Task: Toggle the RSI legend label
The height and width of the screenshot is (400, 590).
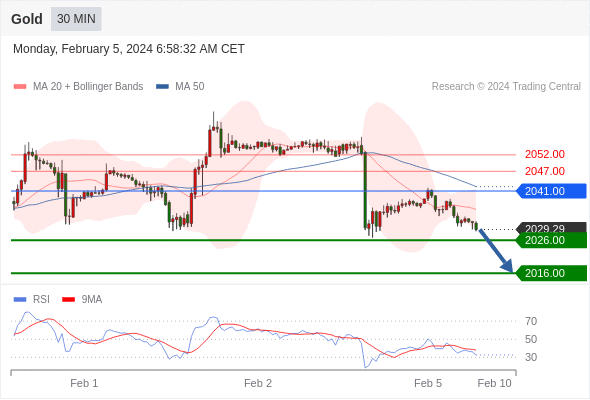Action: (41, 300)
